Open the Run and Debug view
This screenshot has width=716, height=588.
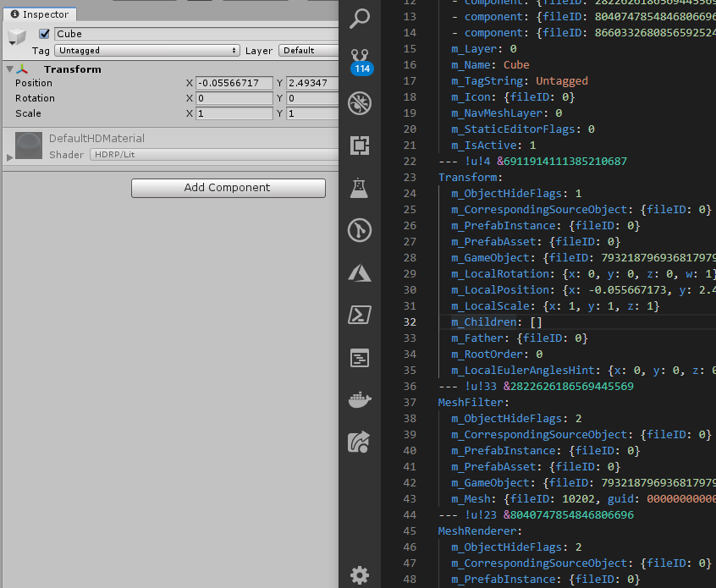pos(360,103)
